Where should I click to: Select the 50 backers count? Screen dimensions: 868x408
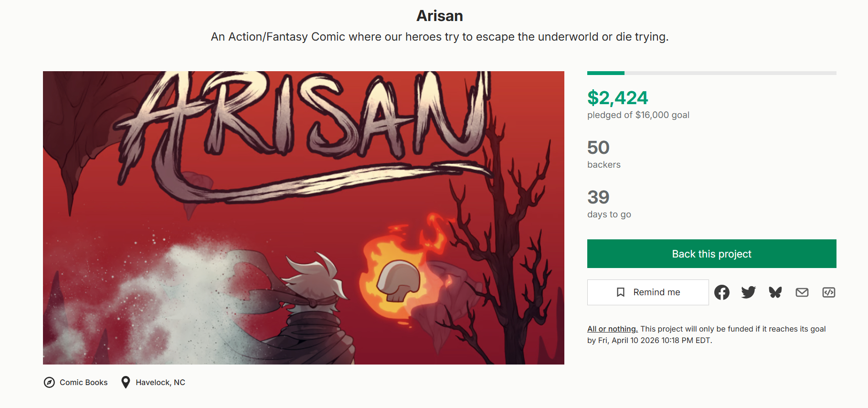point(598,148)
